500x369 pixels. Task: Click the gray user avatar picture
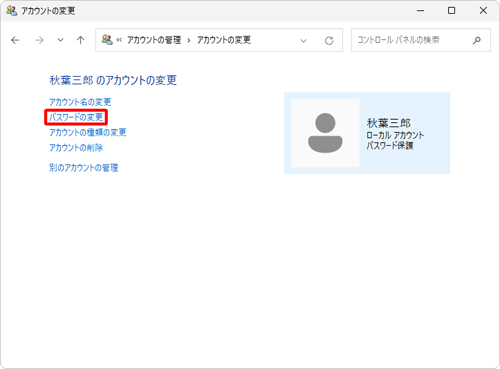[x=325, y=133]
